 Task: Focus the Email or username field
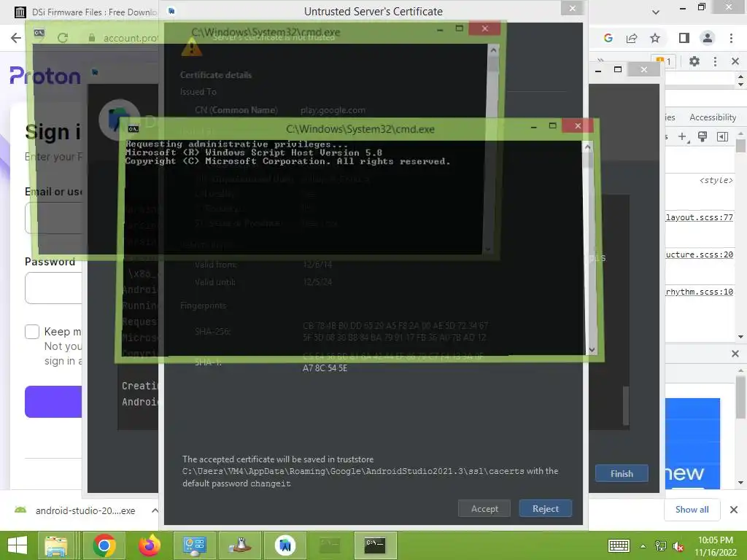[x=53, y=217]
